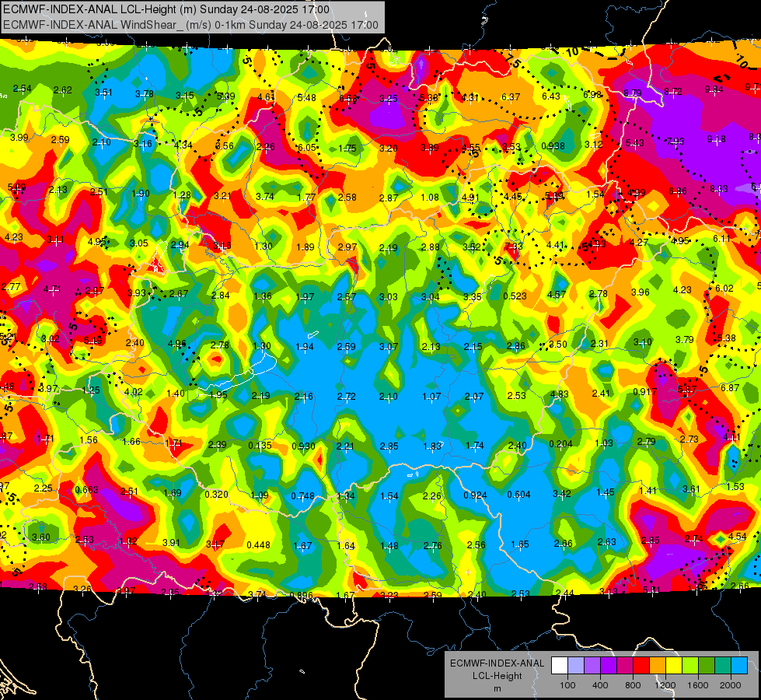Click the wind shear value '8.72'
Screen dimensions: 761x700
(673, 91)
